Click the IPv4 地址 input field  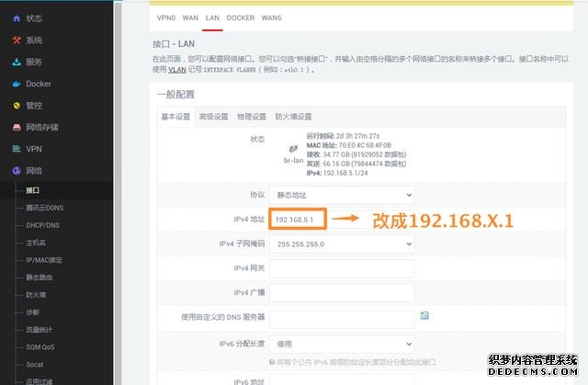coord(298,220)
